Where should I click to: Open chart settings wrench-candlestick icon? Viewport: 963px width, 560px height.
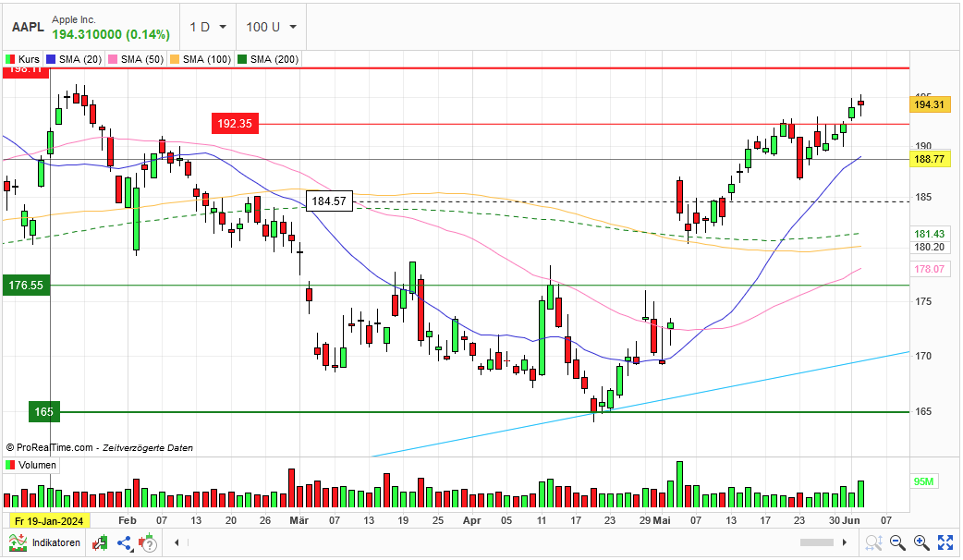[x=100, y=542]
